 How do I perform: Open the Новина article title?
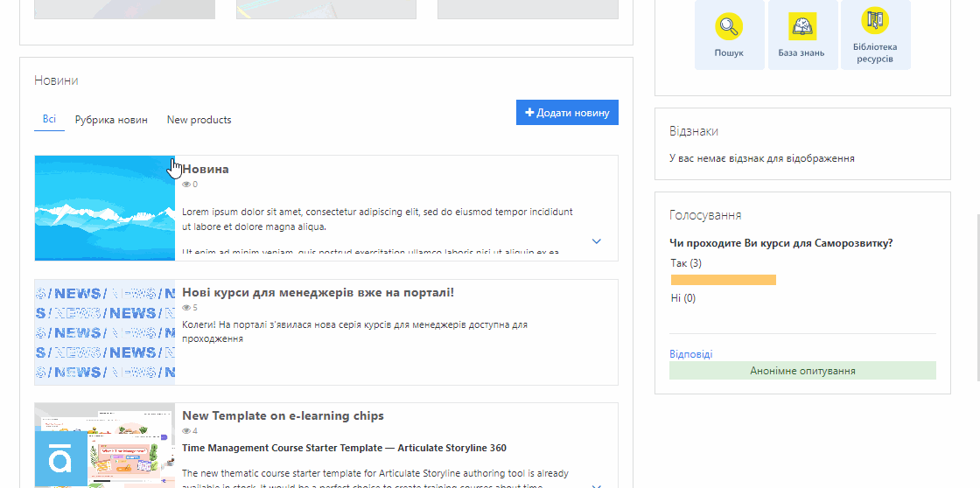point(206,169)
